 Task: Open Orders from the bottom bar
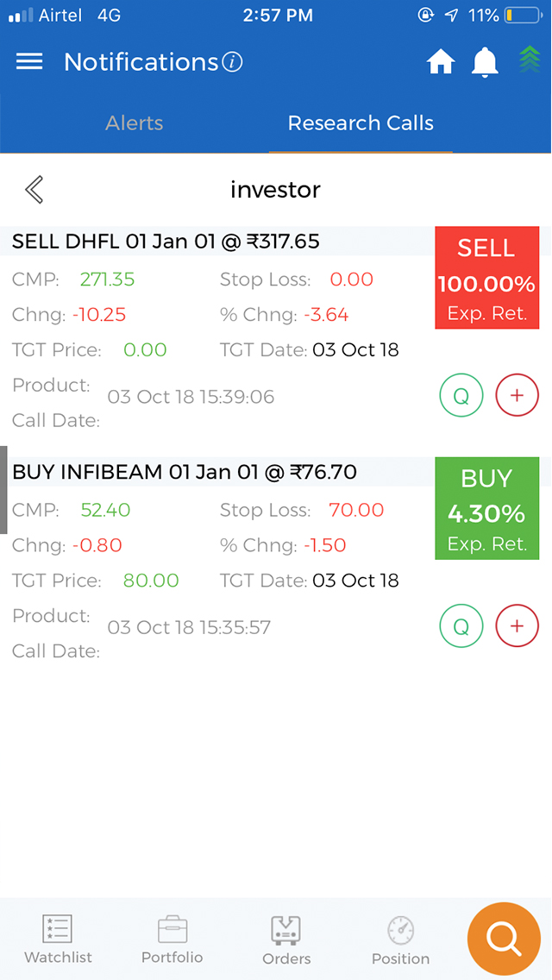(x=286, y=939)
